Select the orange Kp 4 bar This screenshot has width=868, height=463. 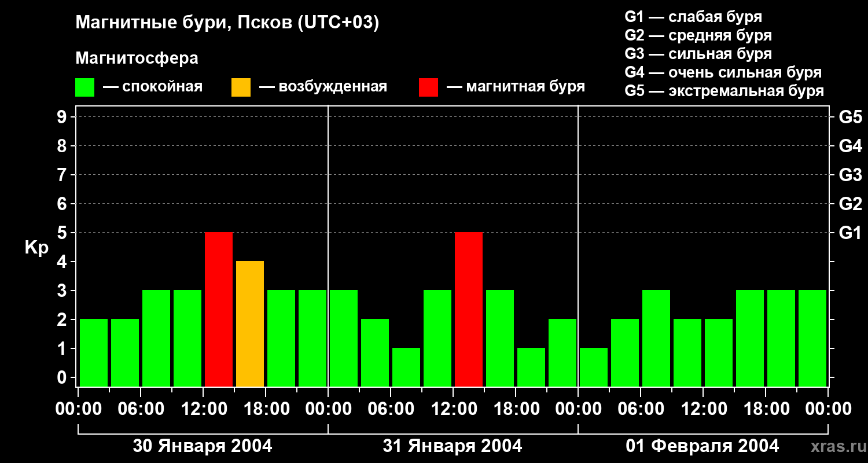(x=250, y=324)
